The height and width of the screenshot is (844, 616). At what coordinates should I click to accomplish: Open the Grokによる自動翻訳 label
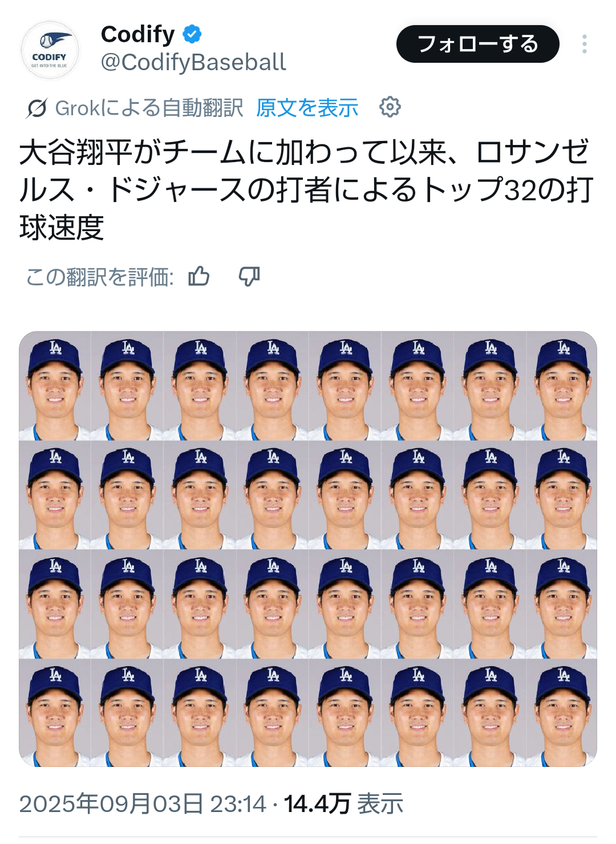149,108
